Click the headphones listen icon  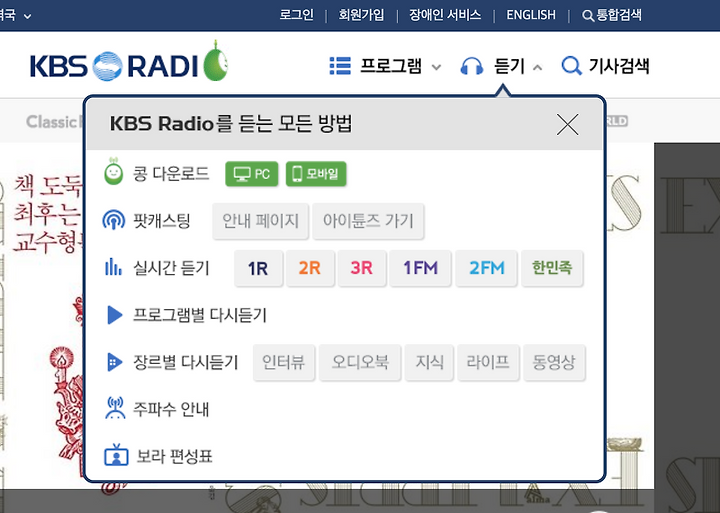[472, 66]
